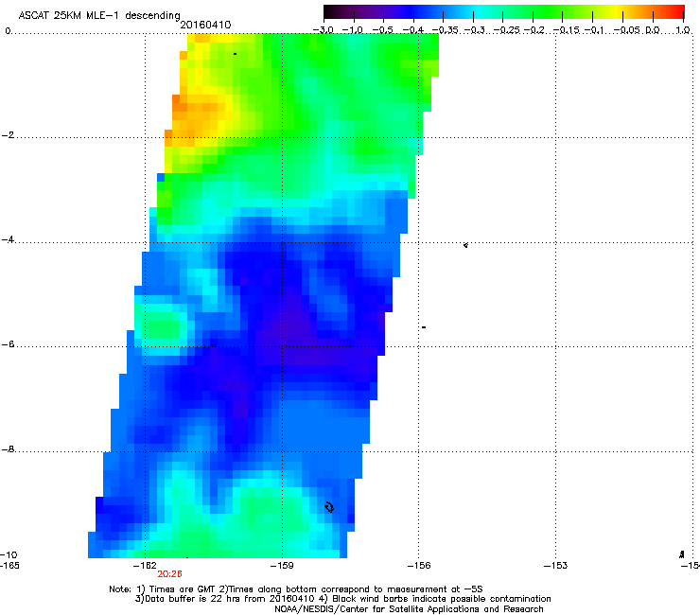Click the note line "Times are GMT"
The image size is (700, 615).
coord(184,589)
